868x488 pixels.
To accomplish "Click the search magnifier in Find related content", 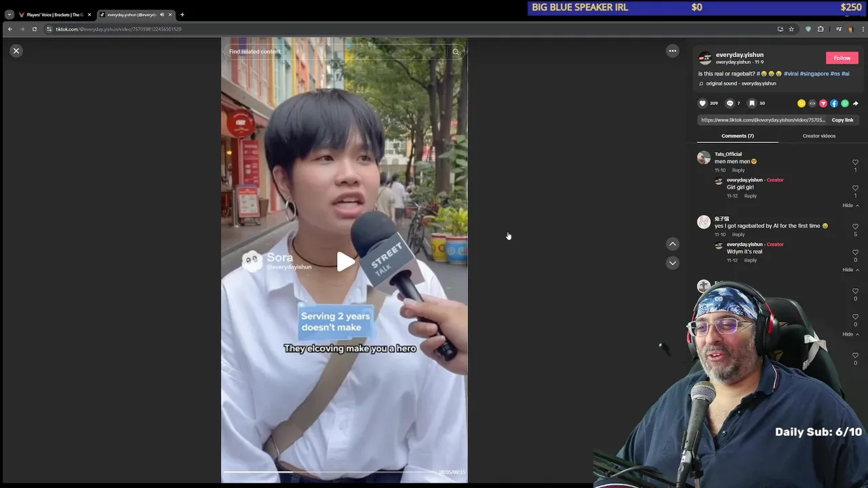I will [x=456, y=52].
